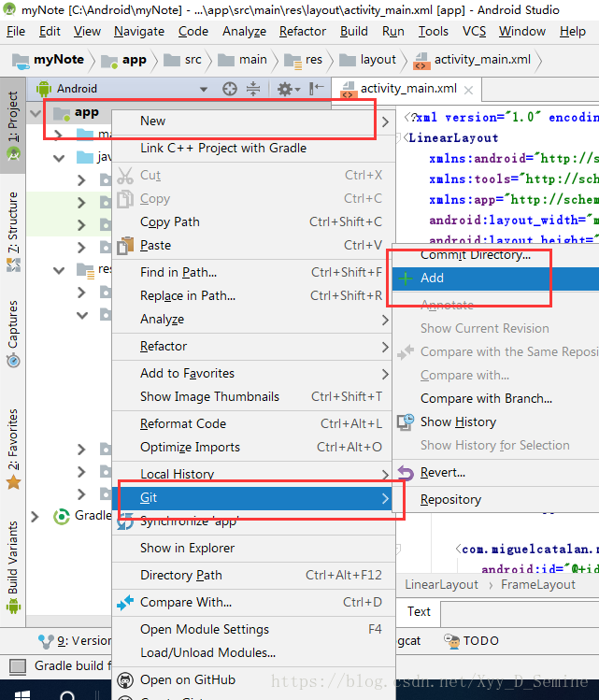Click the hide Project panel icon
Image resolution: width=599 pixels, height=700 pixels.
(316, 89)
